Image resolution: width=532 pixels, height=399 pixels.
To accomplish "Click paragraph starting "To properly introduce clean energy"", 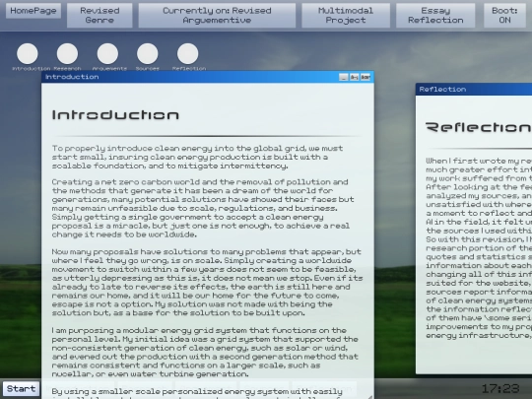I will 197,157.
